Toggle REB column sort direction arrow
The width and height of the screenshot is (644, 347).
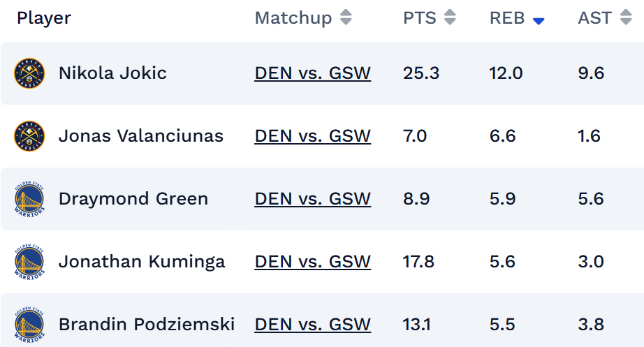pos(538,21)
